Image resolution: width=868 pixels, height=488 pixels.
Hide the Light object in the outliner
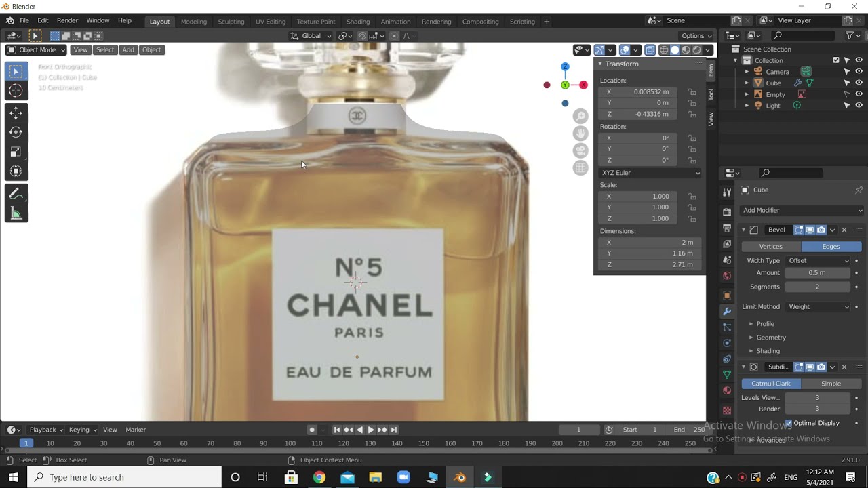point(859,106)
